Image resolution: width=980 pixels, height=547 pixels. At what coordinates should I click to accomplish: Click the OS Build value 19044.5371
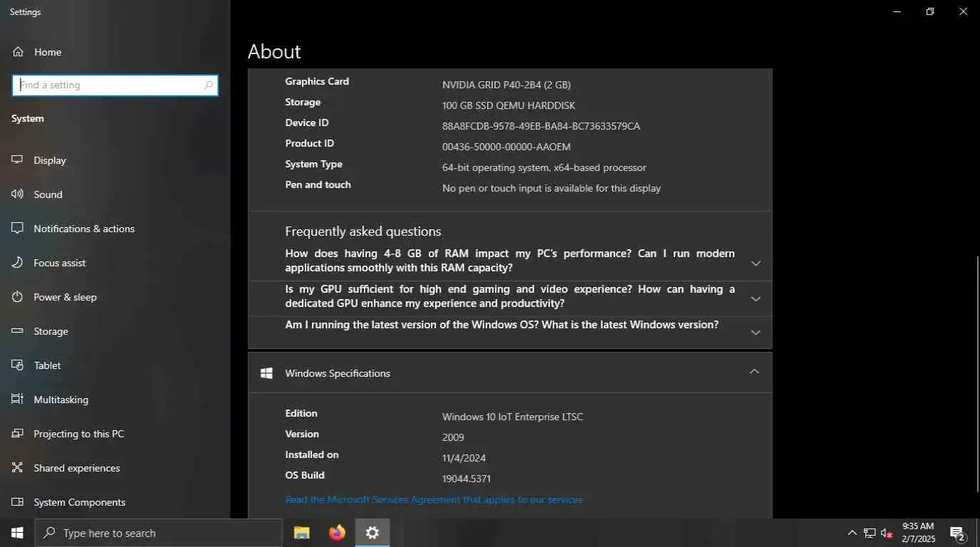(x=466, y=479)
